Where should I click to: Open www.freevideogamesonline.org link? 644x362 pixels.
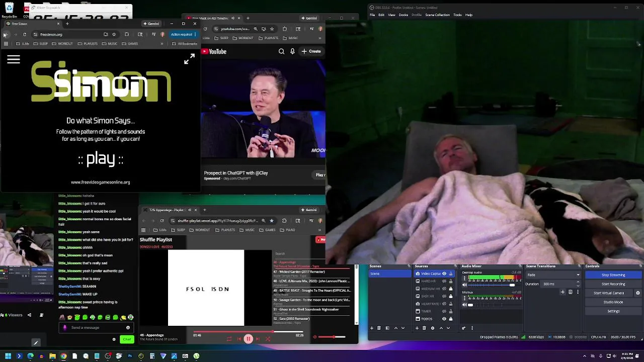[x=101, y=182]
